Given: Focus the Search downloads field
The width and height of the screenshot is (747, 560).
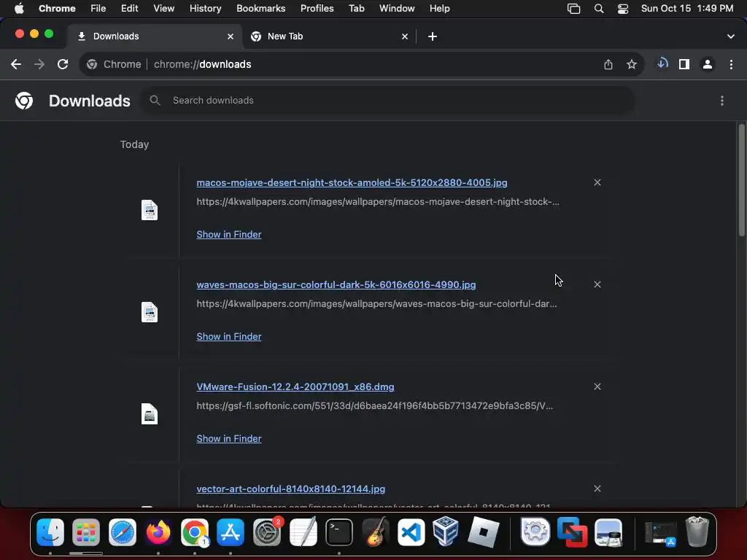Looking at the screenshot, I should coord(387,101).
